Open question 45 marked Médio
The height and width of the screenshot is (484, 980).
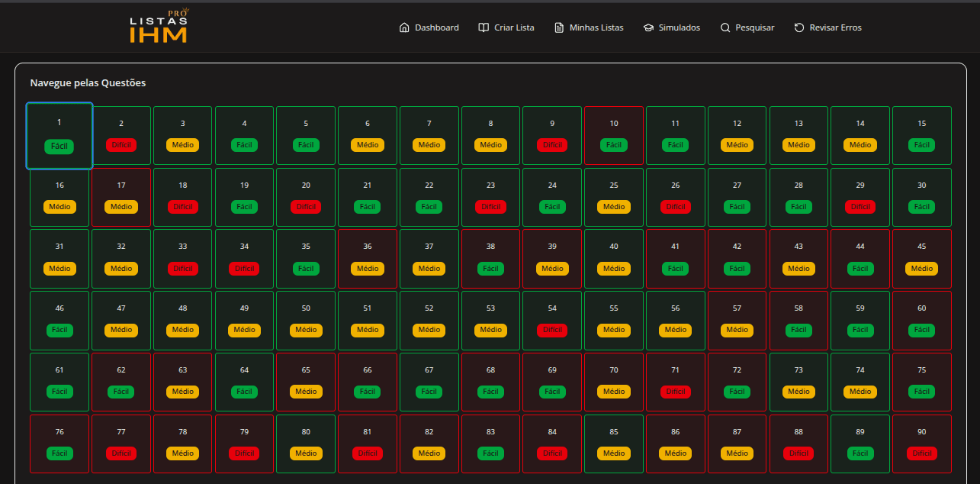(921, 259)
